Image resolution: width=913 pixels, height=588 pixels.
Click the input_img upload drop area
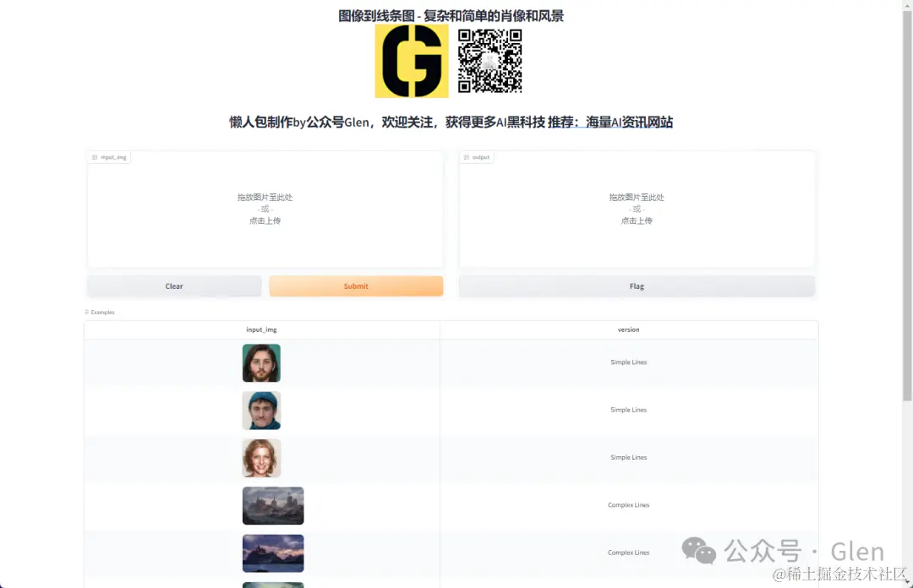pyautogui.click(x=265, y=210)
